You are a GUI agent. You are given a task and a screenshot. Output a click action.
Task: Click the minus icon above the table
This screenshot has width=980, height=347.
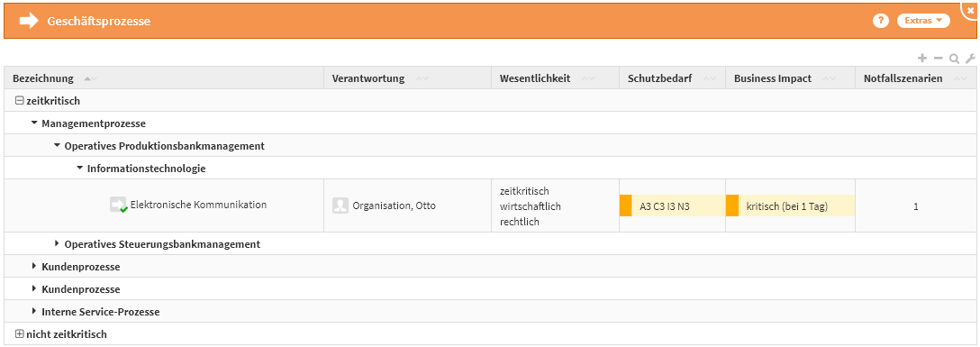tap(939, 59)
